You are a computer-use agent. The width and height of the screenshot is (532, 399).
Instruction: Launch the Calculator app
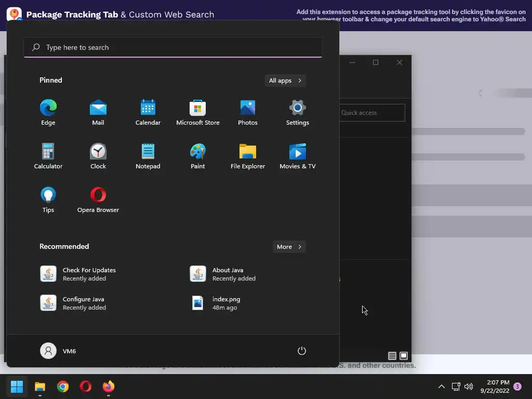[48, 156]
